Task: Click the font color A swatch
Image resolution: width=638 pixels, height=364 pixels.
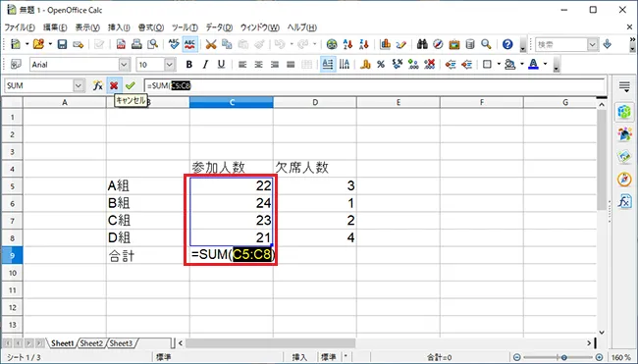Action: (533, 64)
